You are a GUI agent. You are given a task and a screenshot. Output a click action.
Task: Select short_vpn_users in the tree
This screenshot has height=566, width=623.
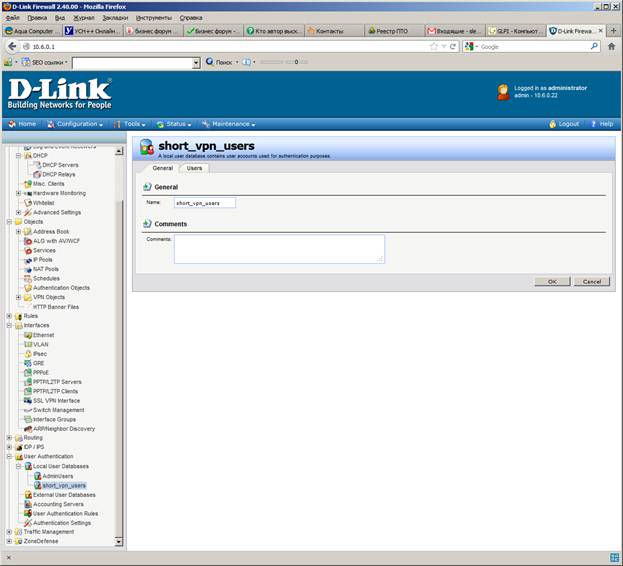click(x=64, y=486)
